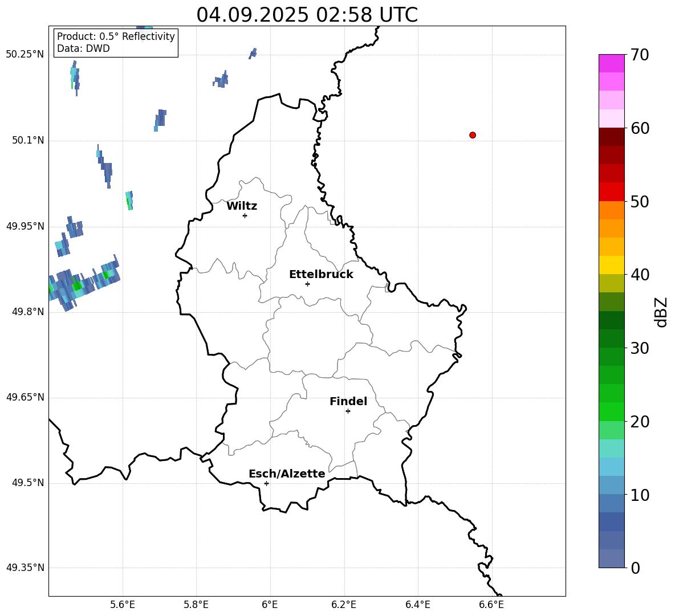
Task: Pick the yellow colorbar swatch above 40
Action: 611,265
